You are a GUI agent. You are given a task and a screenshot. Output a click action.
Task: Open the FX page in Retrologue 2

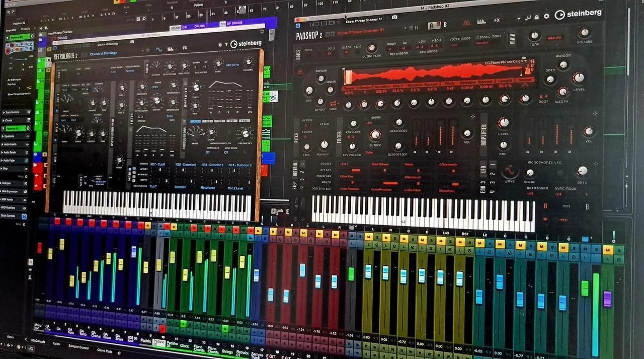click(x=185, y=48)
